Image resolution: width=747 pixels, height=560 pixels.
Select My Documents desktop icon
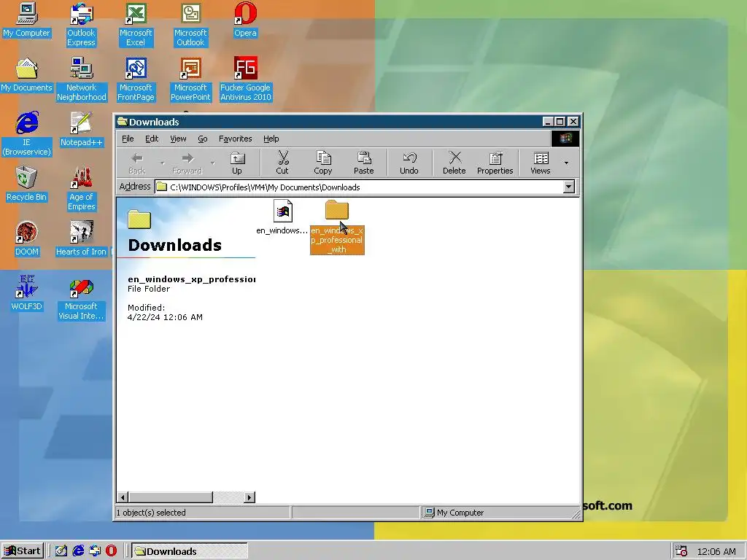[x=26, y=75]
